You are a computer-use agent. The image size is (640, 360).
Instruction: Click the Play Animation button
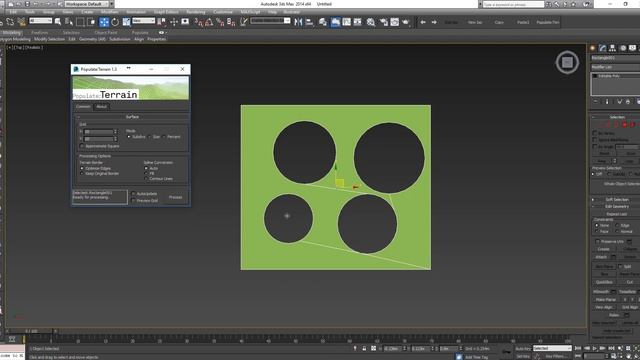coord(595,348)
